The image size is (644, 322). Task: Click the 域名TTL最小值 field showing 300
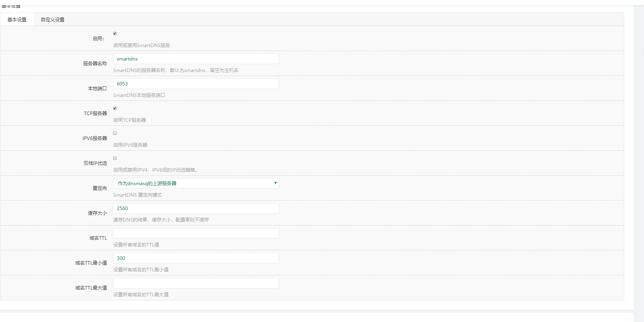click(x=196, y=258)
